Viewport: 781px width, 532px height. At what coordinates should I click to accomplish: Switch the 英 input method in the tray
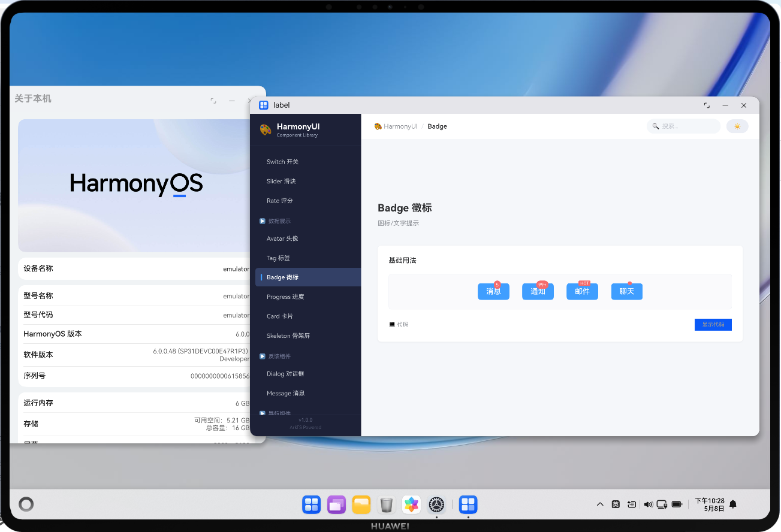pos(616,504)
